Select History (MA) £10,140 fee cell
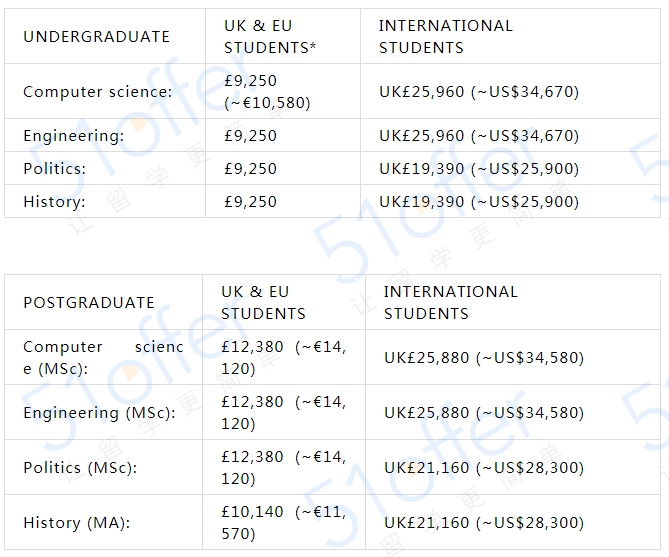The width and height of the screenshot is (669, 557). pos(284,522)
